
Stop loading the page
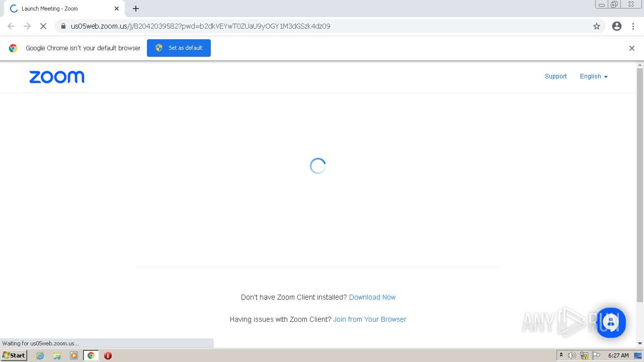43,26
